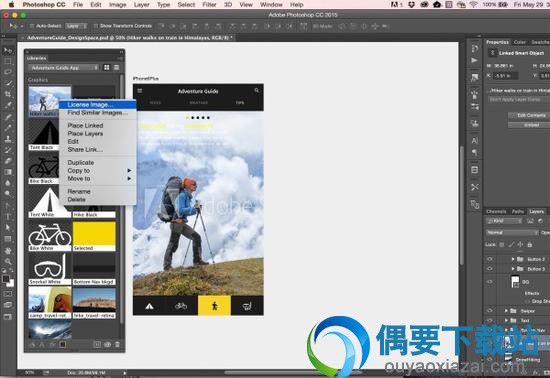Click the yellow hiker button in app mockup

(214, 305)
